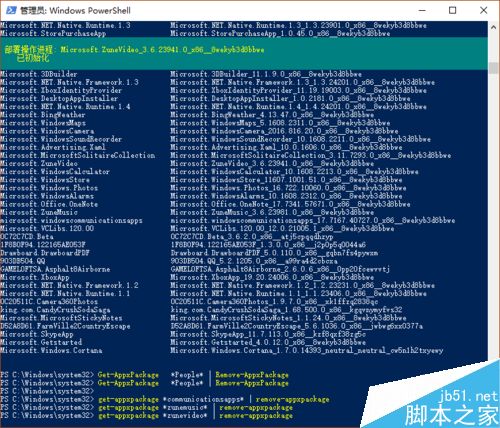This screenshot has height=428, width=500.
Task: Select "1F8B0F94.122165AE053F_1.3.0.0" full package name
Action: coord(268,245)
